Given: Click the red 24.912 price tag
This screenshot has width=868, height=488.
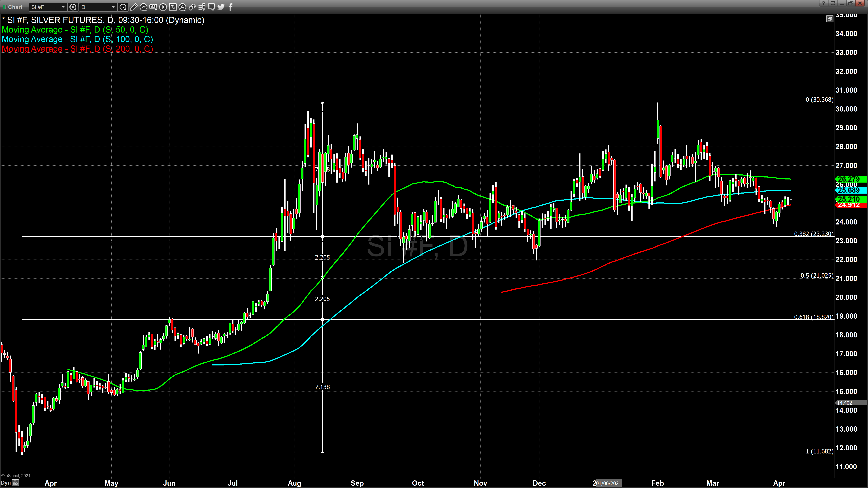Looking at the screenshot, I should coord(851,205).
